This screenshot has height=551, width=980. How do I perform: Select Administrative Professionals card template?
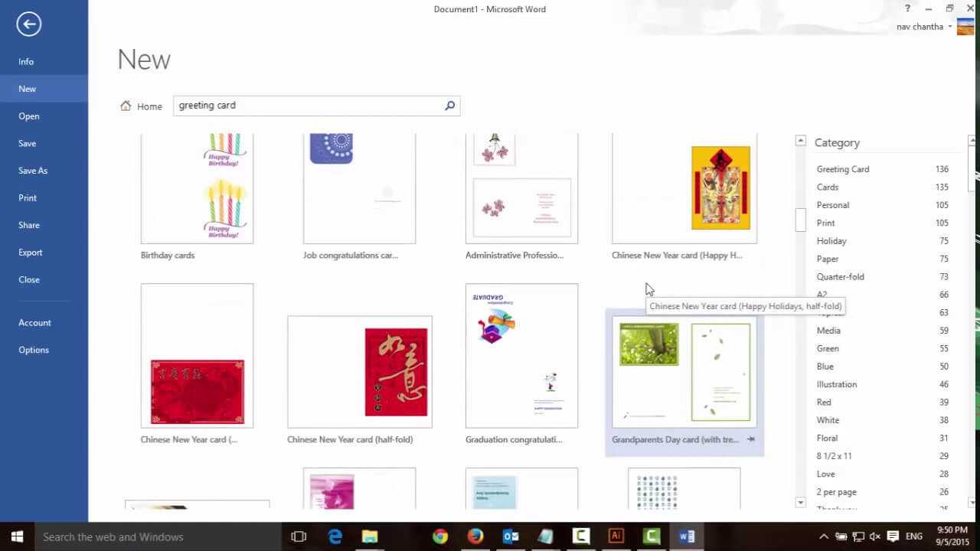tap(521, 197)
